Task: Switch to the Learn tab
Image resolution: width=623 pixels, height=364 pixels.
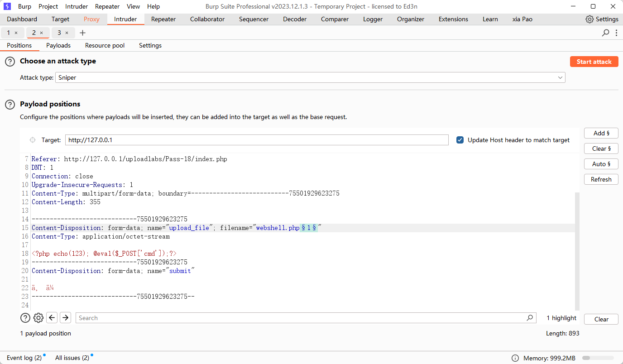Action: pos(490,19)
